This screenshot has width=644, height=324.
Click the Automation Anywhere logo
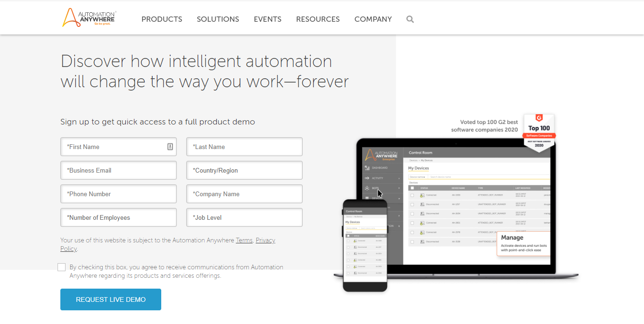(x=88, y=18)
